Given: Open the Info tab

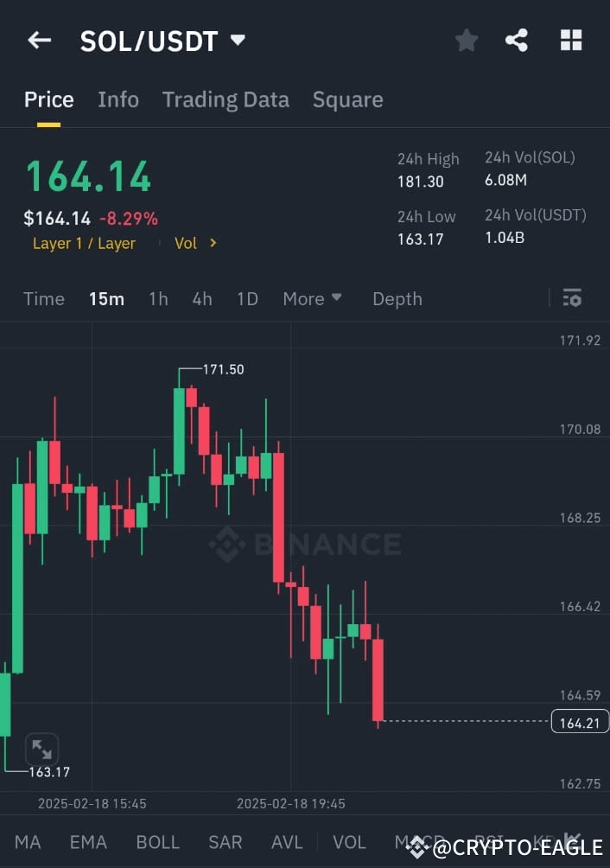Looking at the screenshot, I should pos(118,99).
